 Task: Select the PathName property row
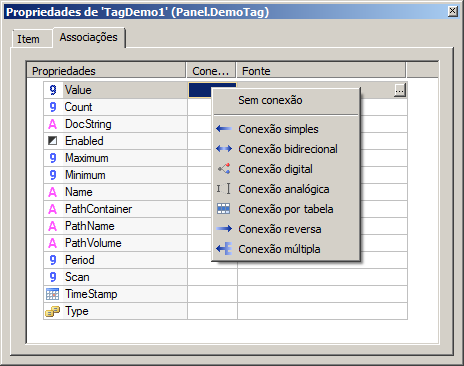pos(115,226)
